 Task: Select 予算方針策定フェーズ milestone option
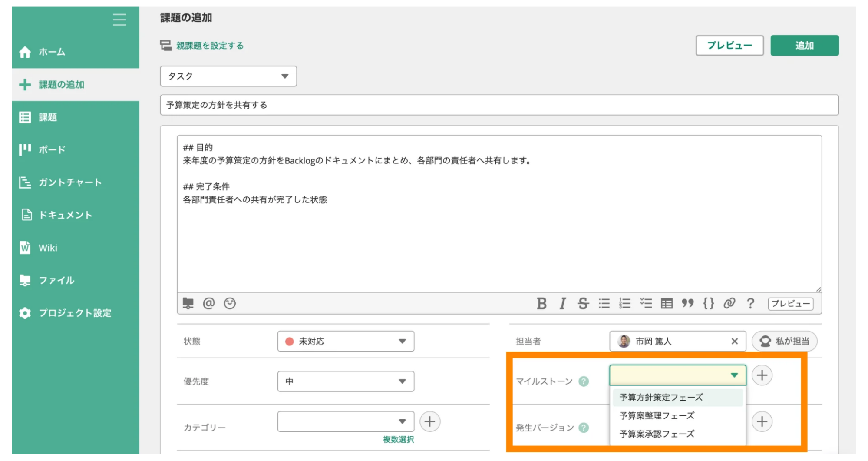[x=677, y=398]
